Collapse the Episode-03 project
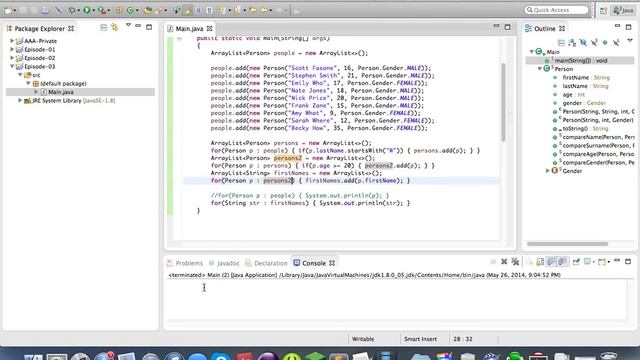This screenshot has height=360, width=640. [12, 67]
